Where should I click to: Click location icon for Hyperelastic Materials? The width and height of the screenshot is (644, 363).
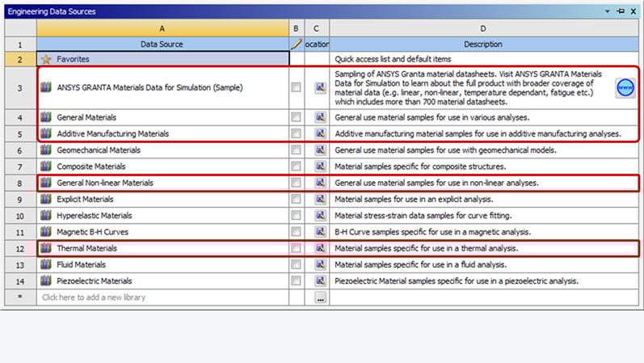click(320, 216)
